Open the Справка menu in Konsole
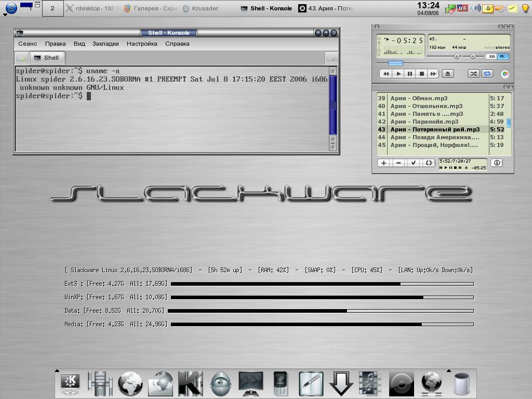The height and width of the screenshot is (399, 532). pyautogui.click(x=177, y=44)
